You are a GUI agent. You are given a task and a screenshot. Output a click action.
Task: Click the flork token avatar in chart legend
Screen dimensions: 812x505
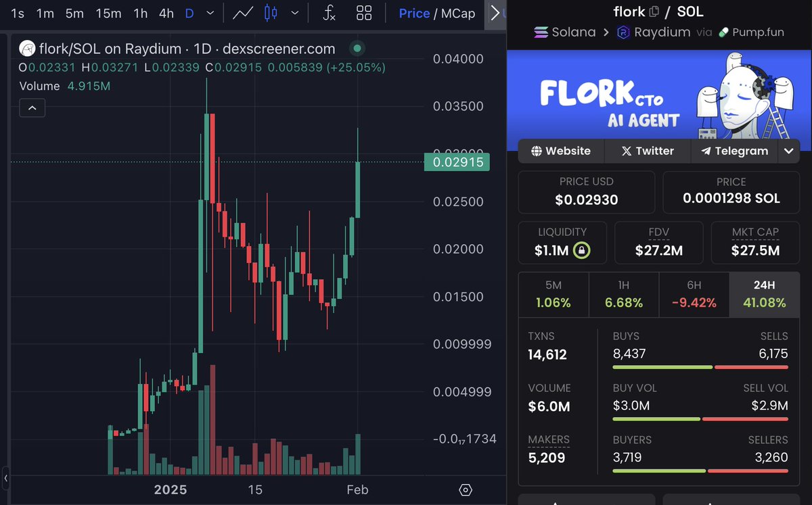pos(27,48)
